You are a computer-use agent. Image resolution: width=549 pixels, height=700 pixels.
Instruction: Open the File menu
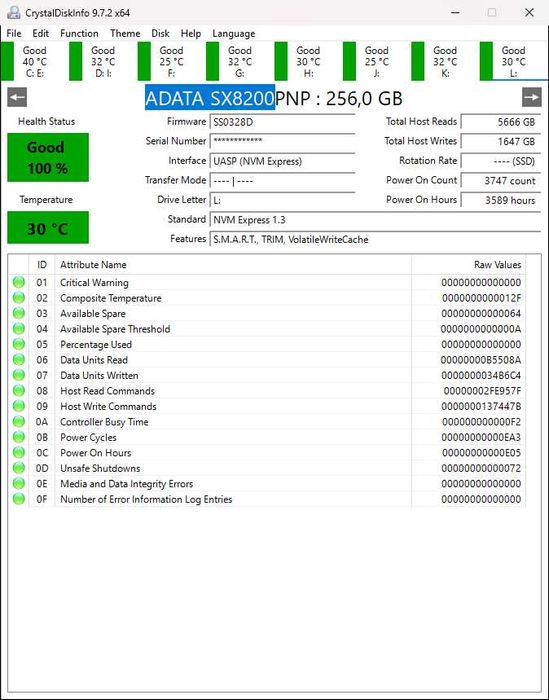pos(14,33)
